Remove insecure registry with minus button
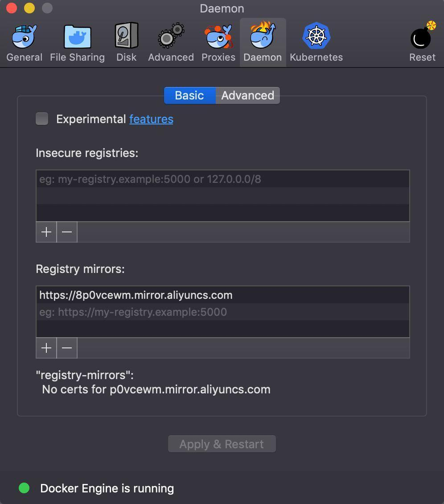 (67, 232)
